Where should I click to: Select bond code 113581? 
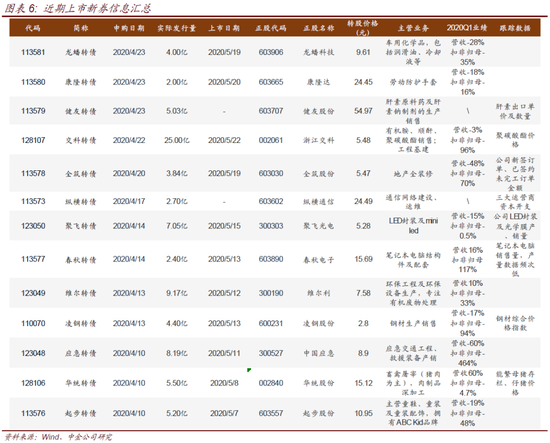pos(33,52)
